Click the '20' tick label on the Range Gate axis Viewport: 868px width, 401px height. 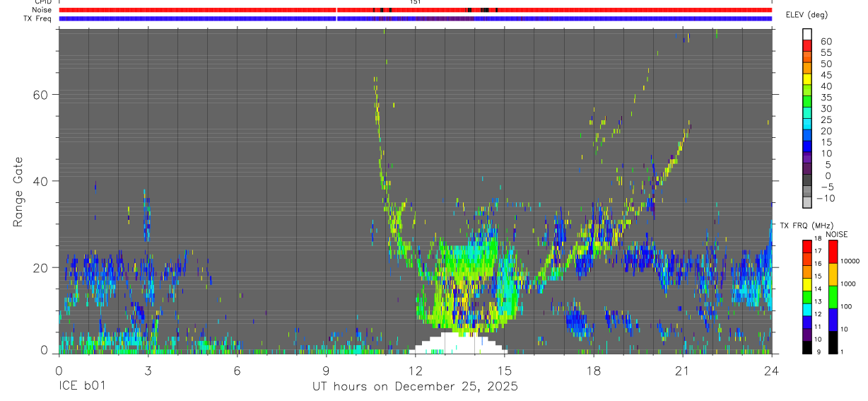point(41,267)
